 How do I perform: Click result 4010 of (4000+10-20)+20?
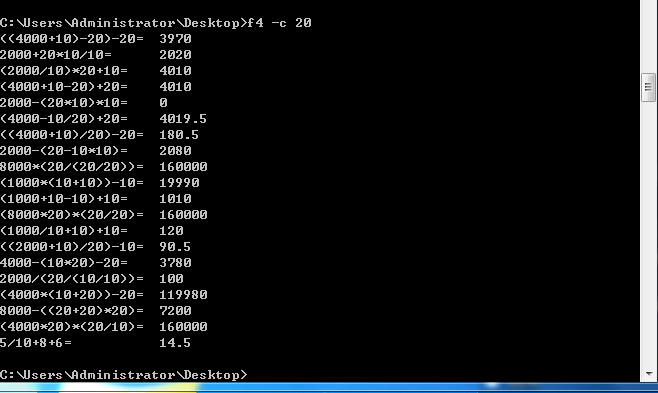point(175,86)
